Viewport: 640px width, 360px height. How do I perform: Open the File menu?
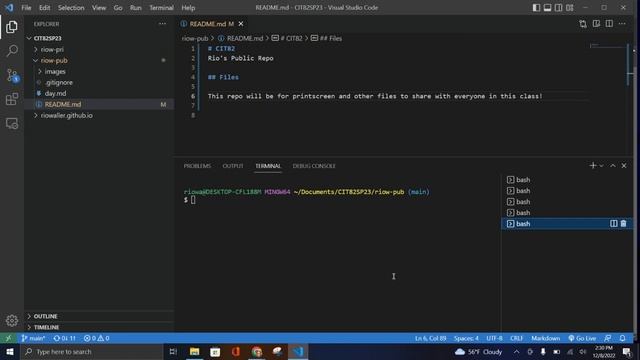coord(26,7)
